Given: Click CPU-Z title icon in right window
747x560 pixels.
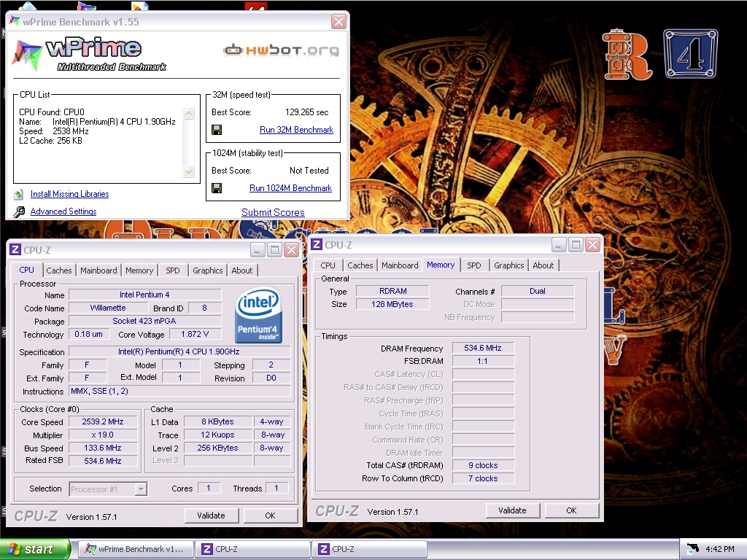Looking at the screenshot, I should (x=317, y=245).
